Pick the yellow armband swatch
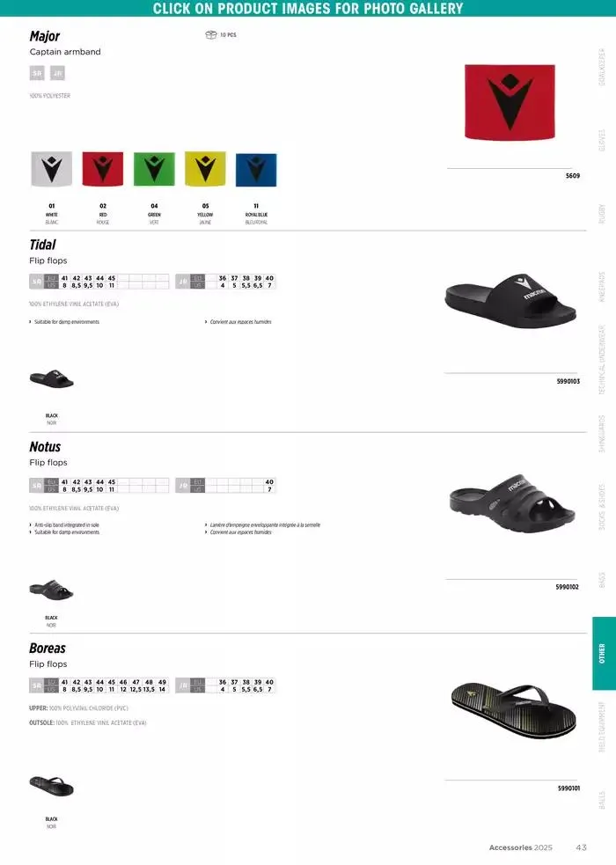This screenshot has height=865, width=616. [205, 169]
